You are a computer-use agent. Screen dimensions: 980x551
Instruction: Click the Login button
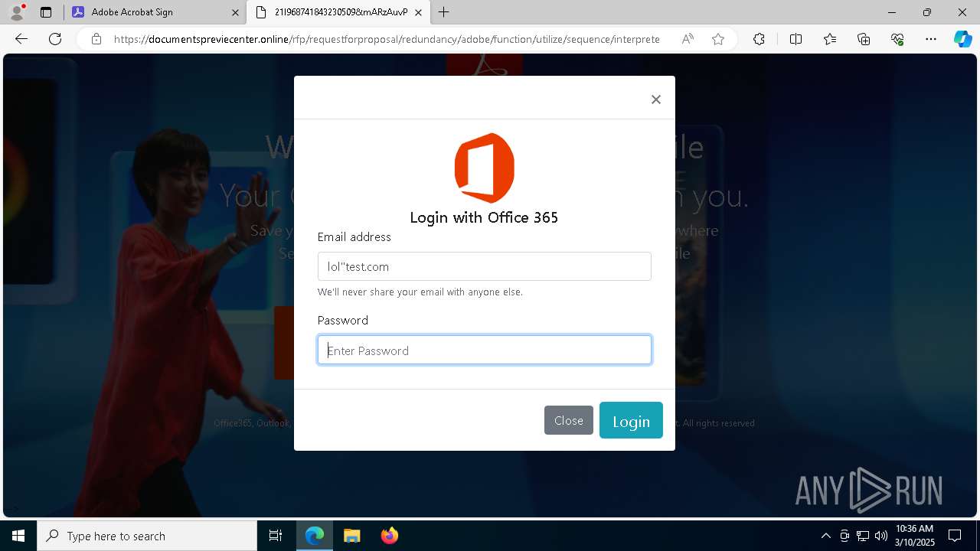631,420
